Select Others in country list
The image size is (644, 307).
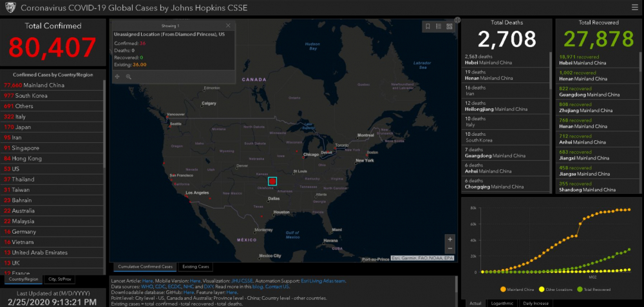52,106
